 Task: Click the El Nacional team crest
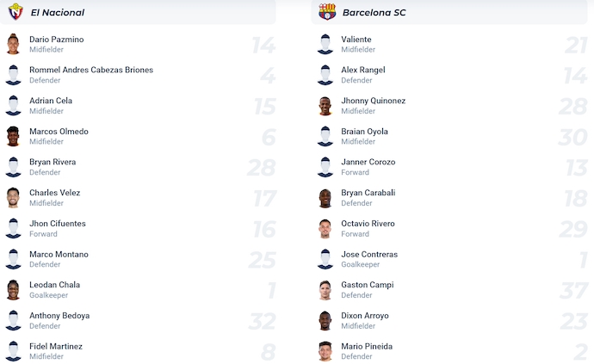(15, 12)
